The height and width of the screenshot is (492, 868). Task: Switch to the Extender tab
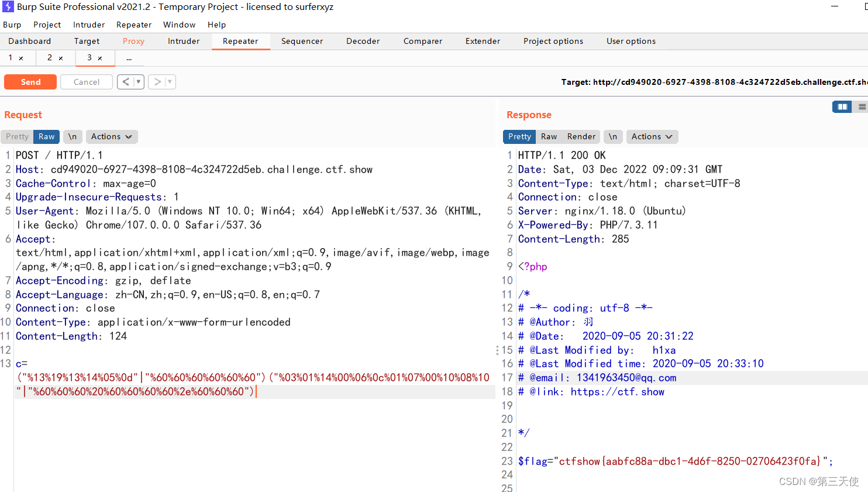tap(483, 41)
